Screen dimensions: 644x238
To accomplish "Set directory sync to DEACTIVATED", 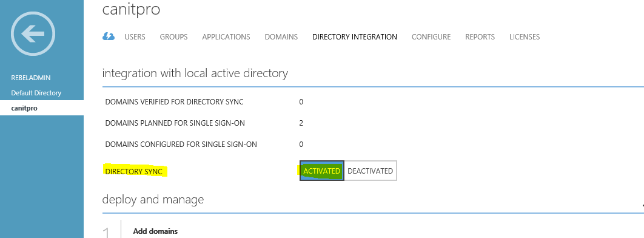I will (370, 171).
